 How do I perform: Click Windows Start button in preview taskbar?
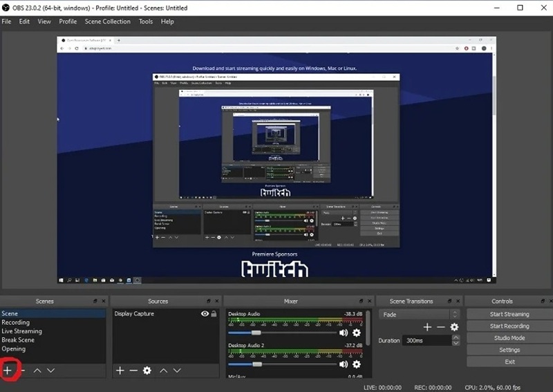pos(61,280)
